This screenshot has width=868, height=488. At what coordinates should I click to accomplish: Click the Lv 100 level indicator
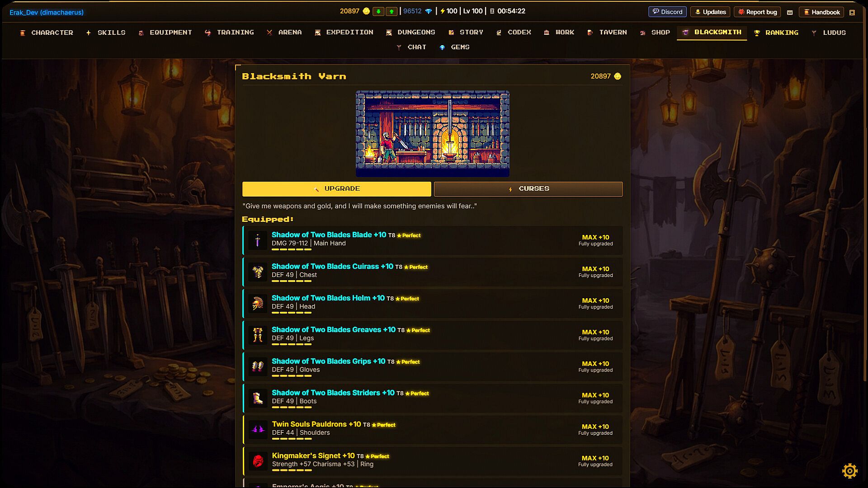pyautogui.click(x=473, y=11)
